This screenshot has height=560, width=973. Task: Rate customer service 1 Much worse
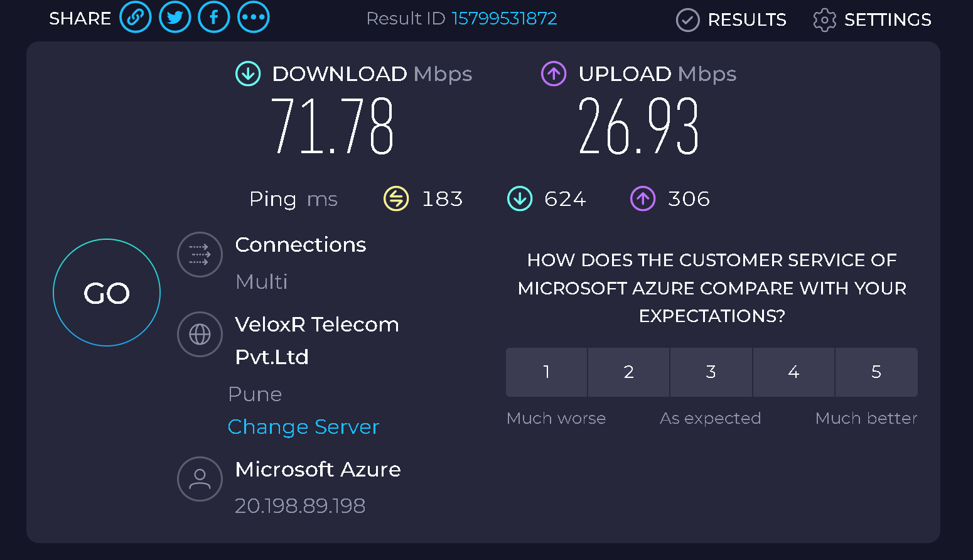click(x=546, y=372)
